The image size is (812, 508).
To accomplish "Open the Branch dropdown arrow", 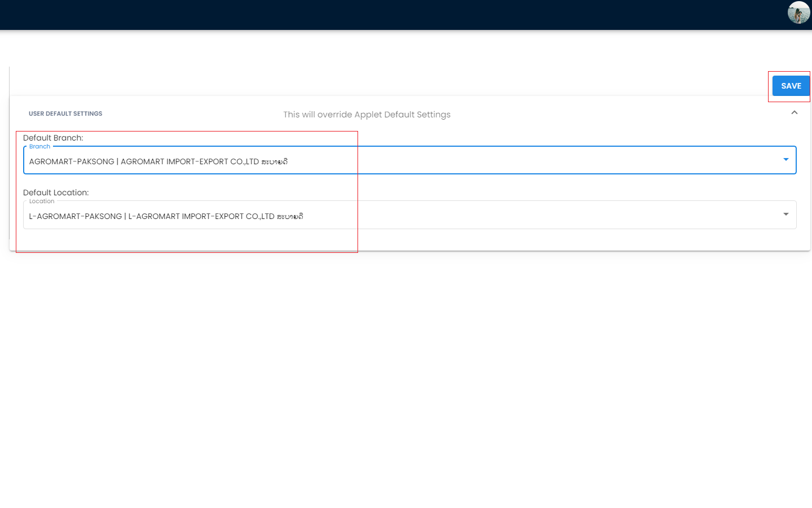I will 785,160.
